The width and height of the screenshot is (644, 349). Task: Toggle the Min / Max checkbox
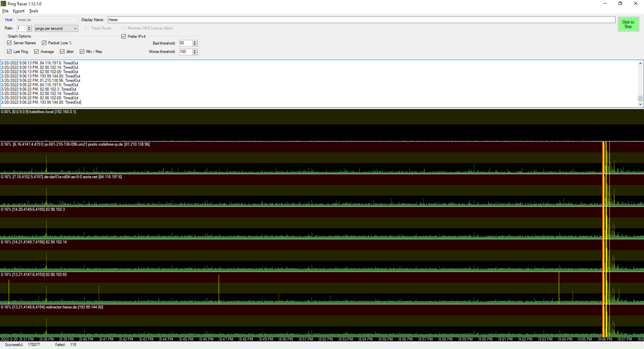[x=82, y=52]
